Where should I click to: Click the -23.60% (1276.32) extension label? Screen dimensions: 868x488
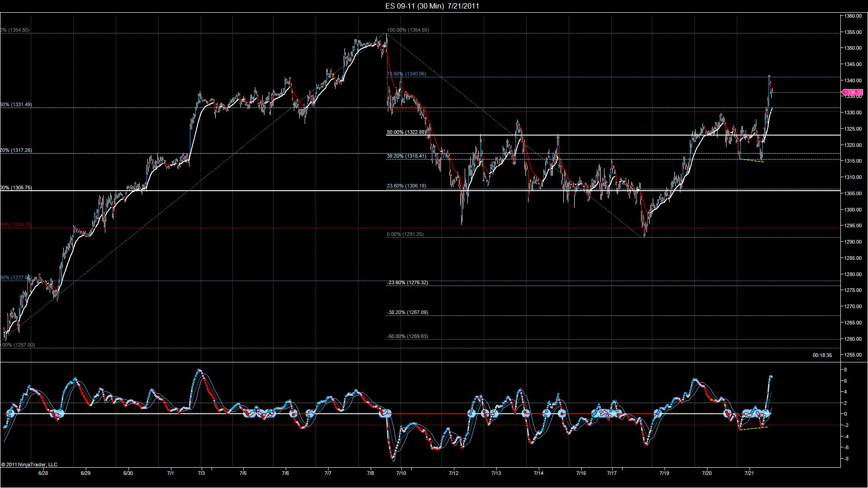coord(407,282)
